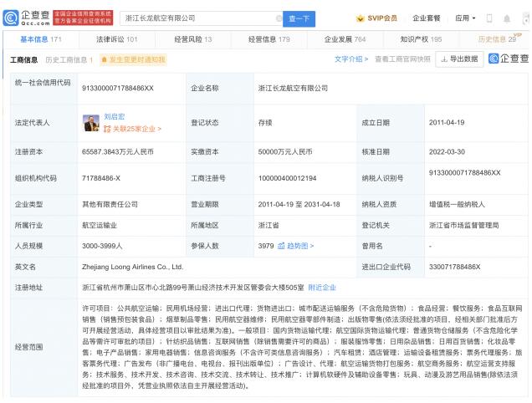
Task: Expand 关联25家企业 link arrow
Action: 160,129
